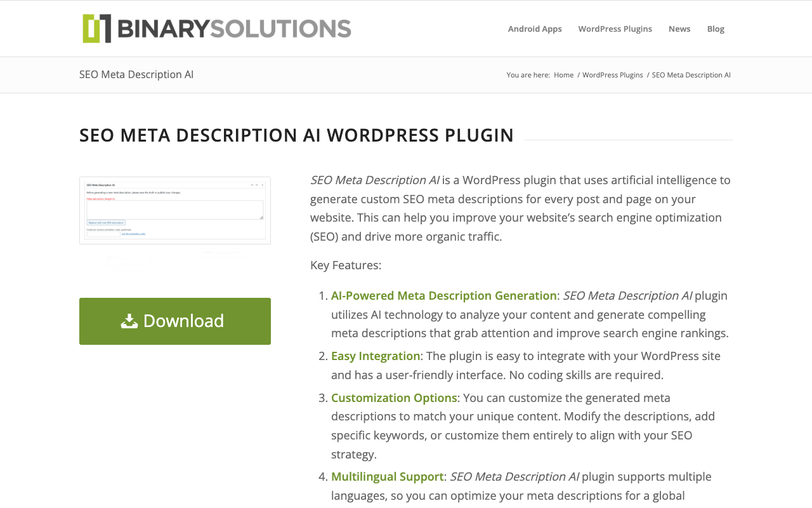812x508 pixels.
Task: Go to the News page
Action: [679, 29]
